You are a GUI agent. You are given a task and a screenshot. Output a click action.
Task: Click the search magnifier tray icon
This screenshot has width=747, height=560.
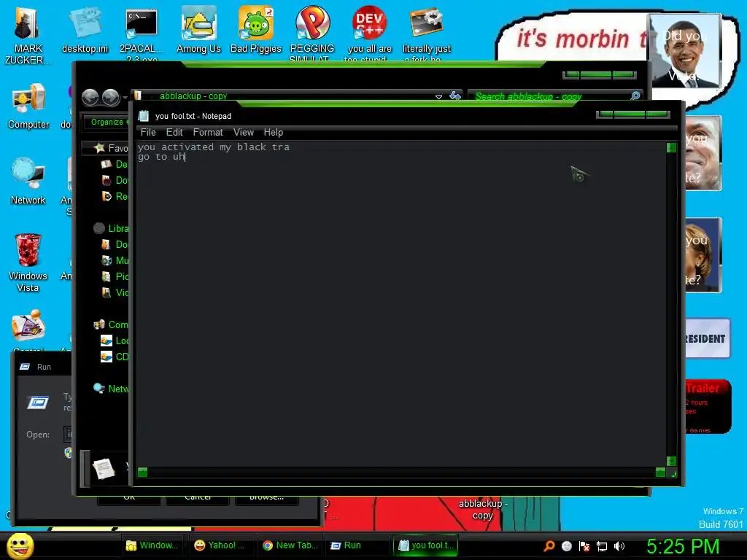pyautogui.click(x=549, y=546)
